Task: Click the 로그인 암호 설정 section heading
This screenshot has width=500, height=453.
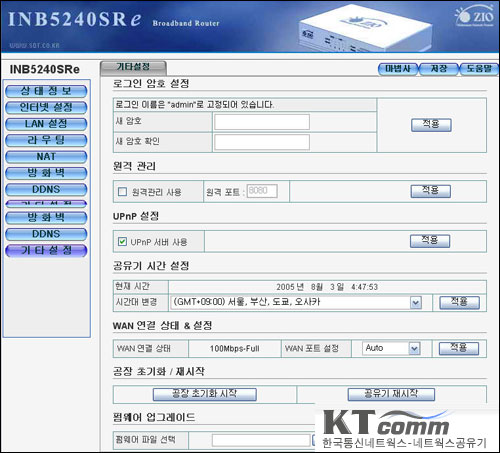Action: point(151,83)
